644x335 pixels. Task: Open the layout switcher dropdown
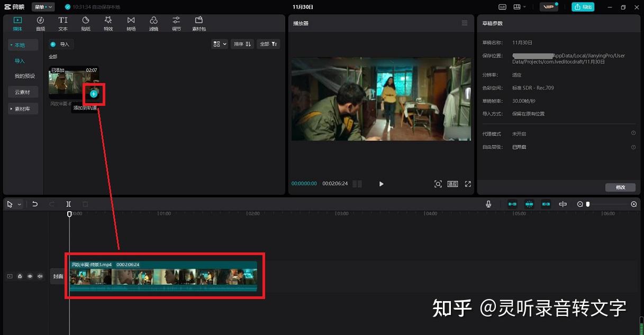point(520,7)
